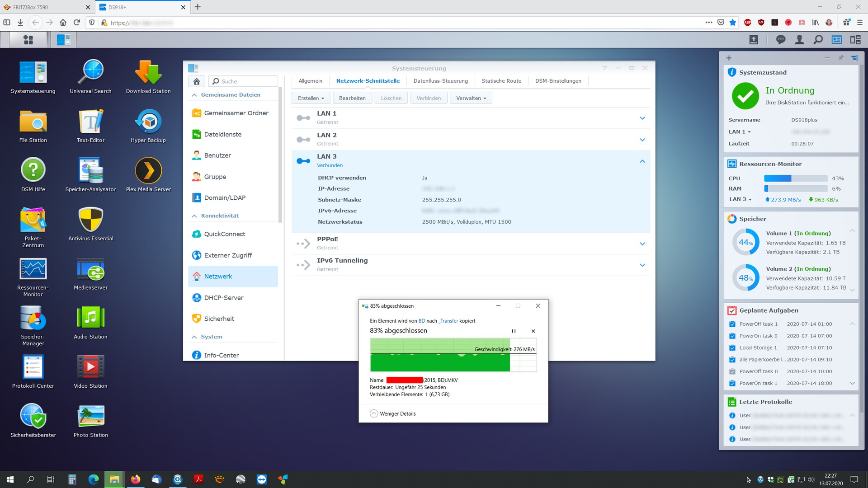Screen dimensions: 868x488
Task: Collapse the LAN 3 details chevron
Action: [x=642, y=161]
